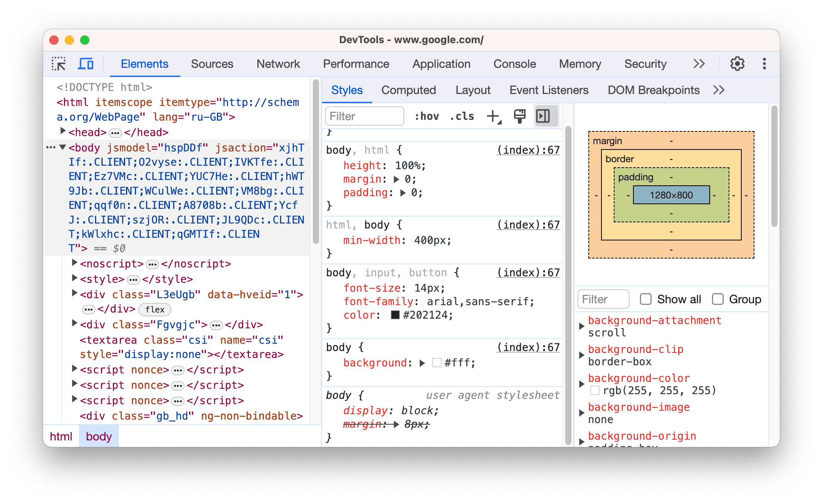Viewport: 823px width, 504px height.
Task: Click the add new style rule icon
Action: coord(494,116)
